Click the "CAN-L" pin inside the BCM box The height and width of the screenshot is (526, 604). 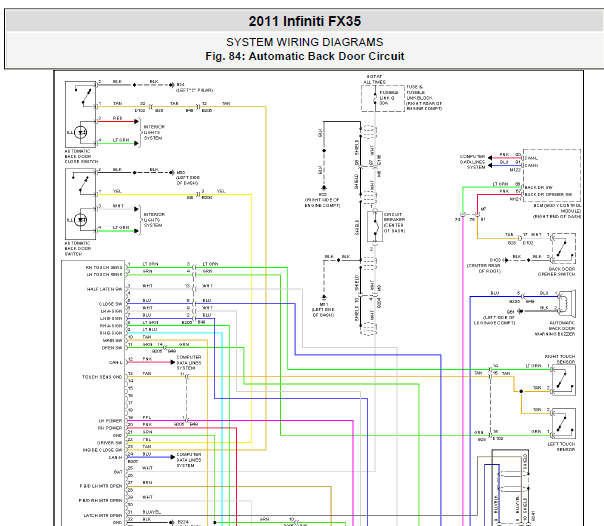tap(532, 158)
